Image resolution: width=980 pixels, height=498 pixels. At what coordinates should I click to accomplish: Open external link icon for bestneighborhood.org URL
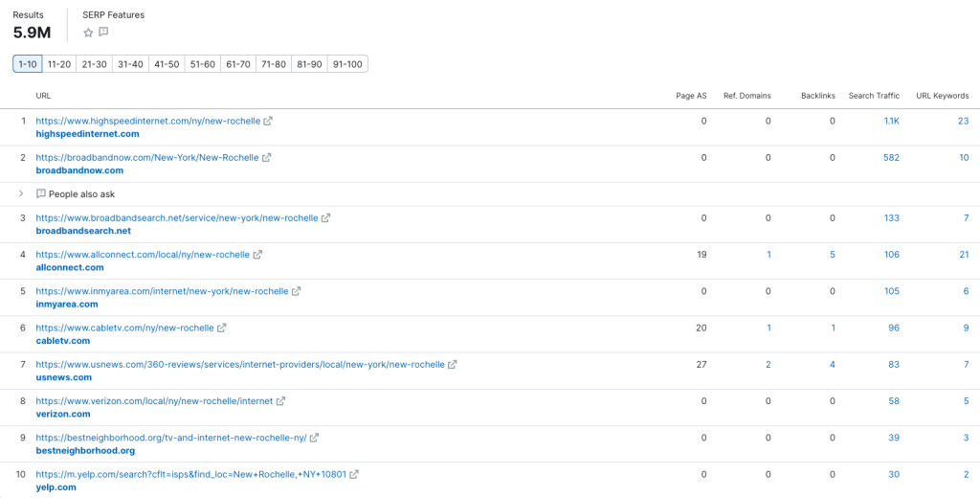coord(314,438)
